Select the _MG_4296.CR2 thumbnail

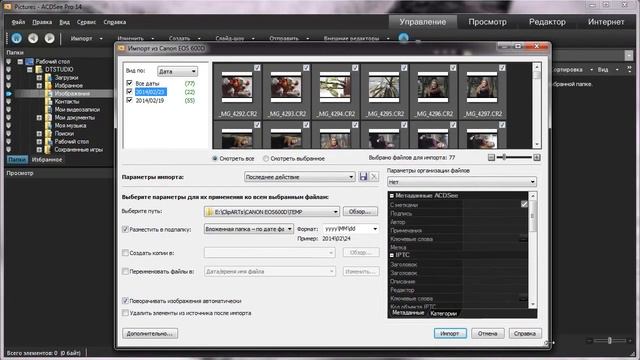click(x=433, y=91)
